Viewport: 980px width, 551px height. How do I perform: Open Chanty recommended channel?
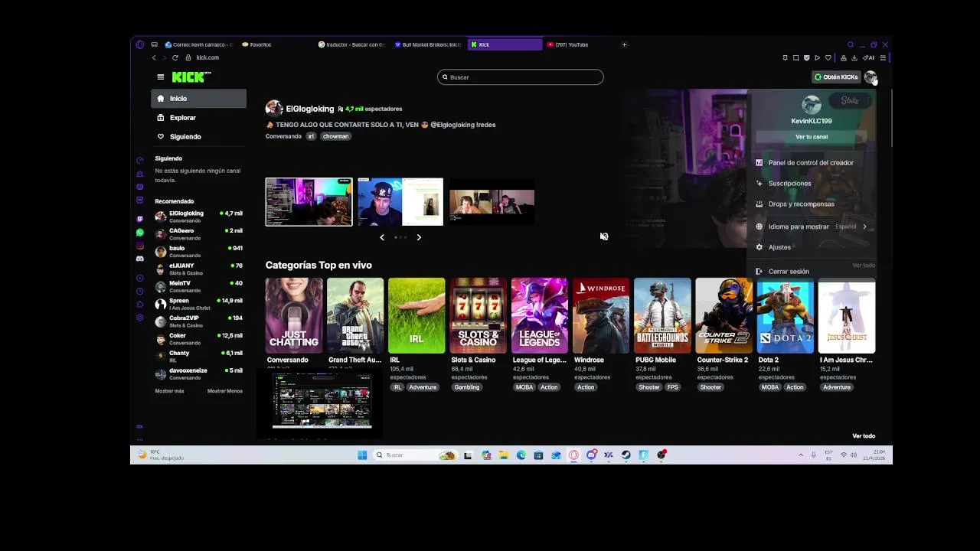coord(198,357)
